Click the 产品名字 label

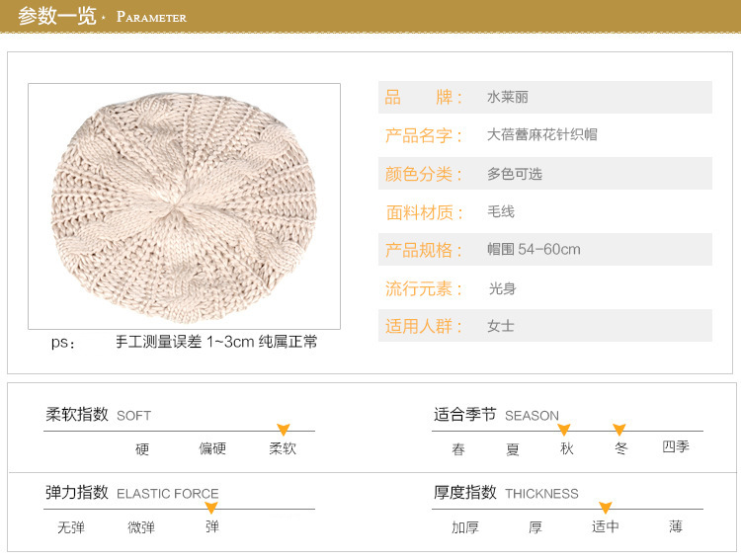[x=424, y=135]
